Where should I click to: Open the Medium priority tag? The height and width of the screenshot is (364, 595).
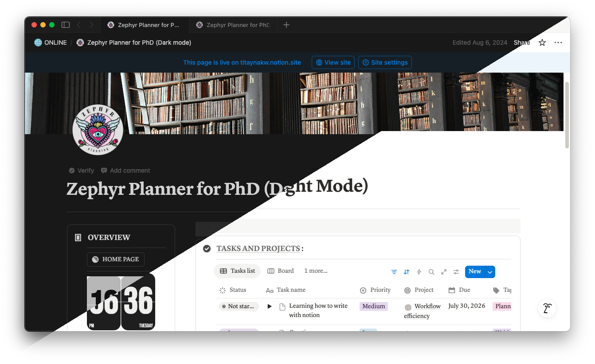[x=373, y=306]
